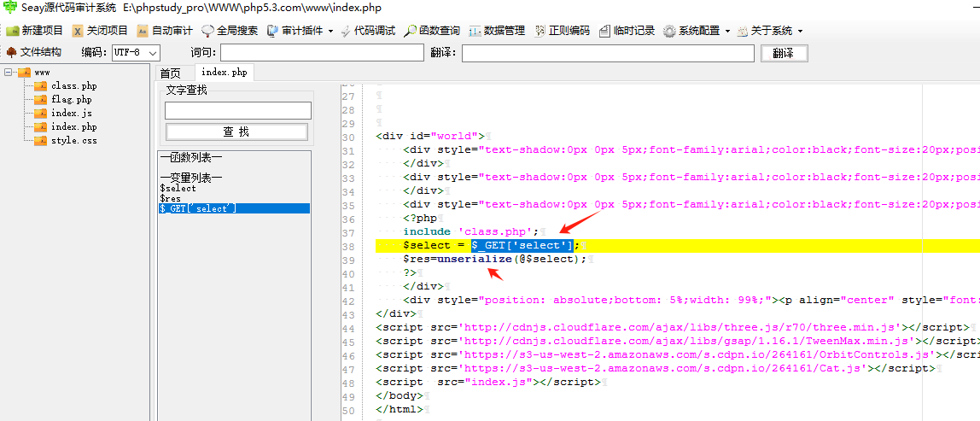Image resolution: width=980 pixels, height=421 pixels.
Task: Open 全局搜索 magnifier icon
Action: click(208, 31)
